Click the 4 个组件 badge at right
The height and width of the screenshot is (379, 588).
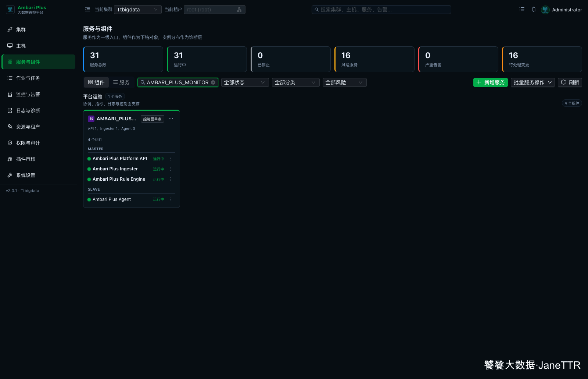click(x=572, y=103)
